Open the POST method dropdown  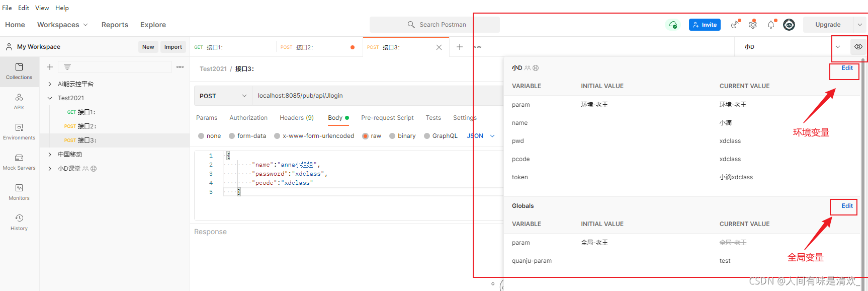223,96
